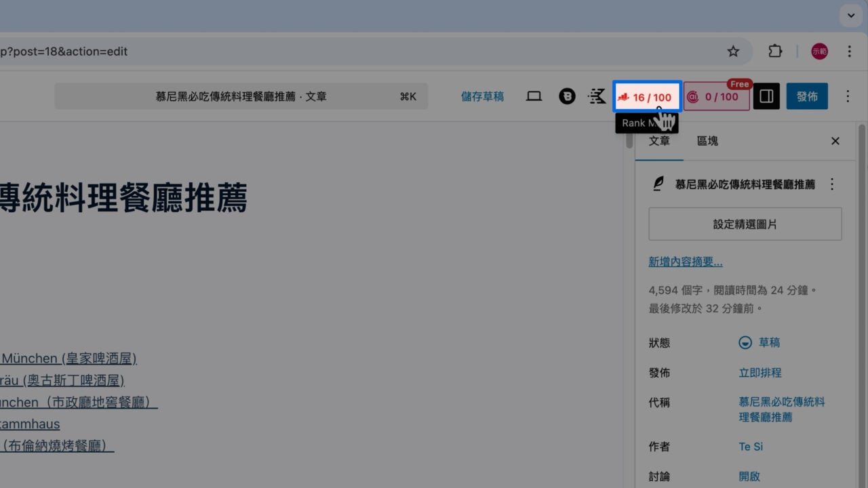Image resolution: width=868 pixels, height=488 pixels.
Task: Save the draft via 儲存草稿
Action: [482, 96]
